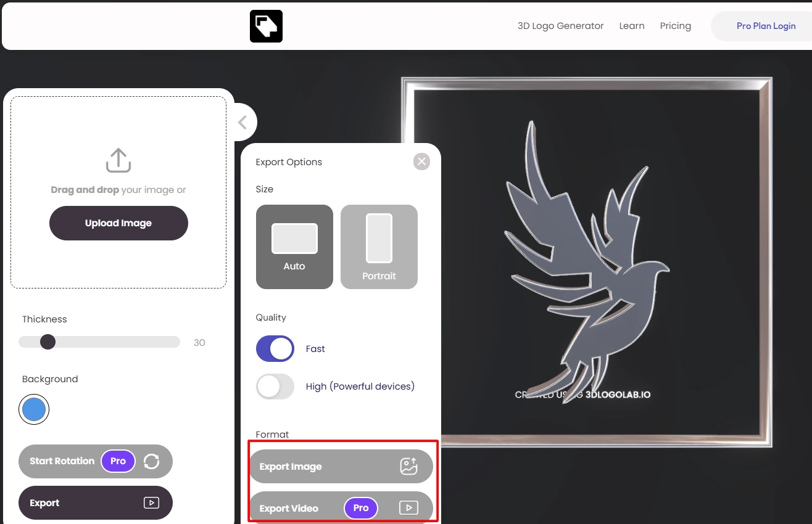
Task: Click the Thickness slider handle
Action: [48, 342]
